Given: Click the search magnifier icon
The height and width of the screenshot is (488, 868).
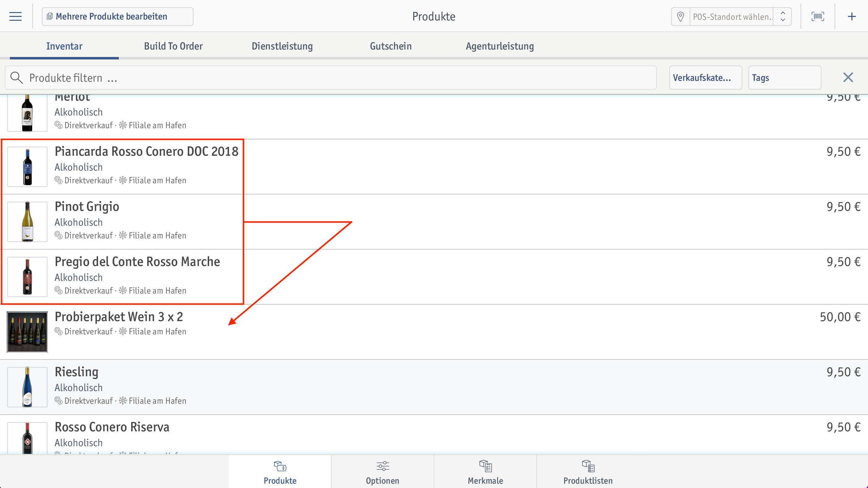Looking at the screenshot, I should [x=16, y=78].
